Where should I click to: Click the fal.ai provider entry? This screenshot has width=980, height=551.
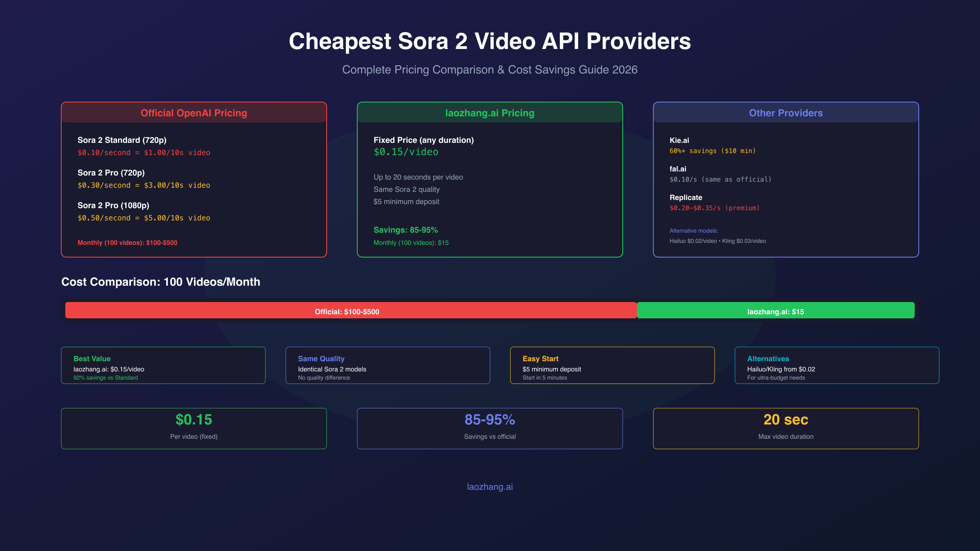click(x=678, y=169)
